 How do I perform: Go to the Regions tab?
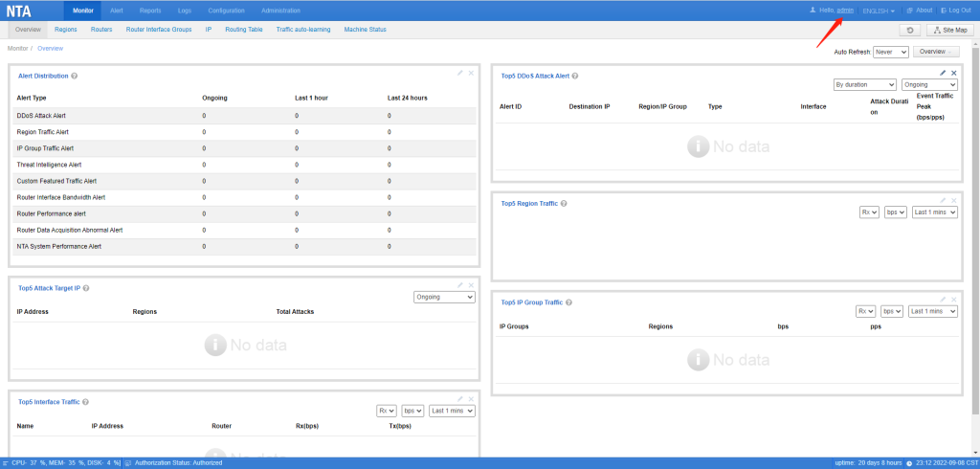pos(66,30)
